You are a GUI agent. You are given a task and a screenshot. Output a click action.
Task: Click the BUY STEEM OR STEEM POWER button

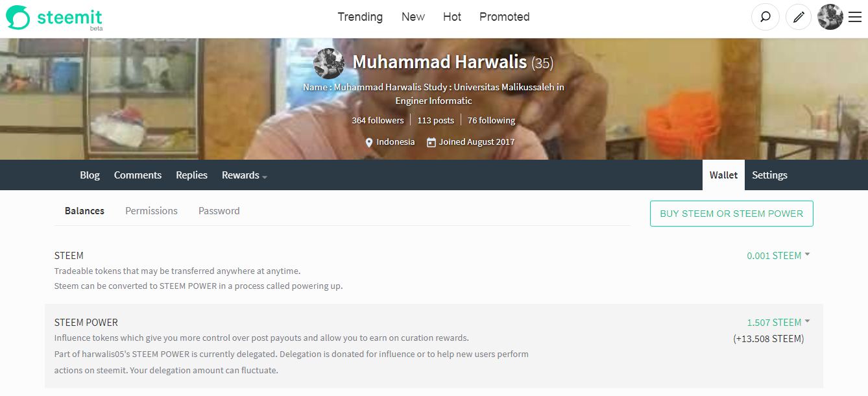click(731, 214)
